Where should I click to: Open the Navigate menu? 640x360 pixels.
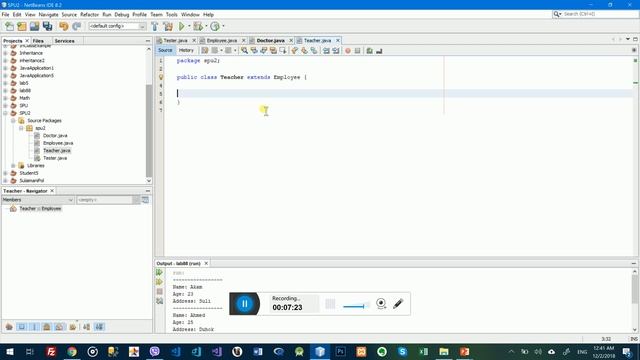click(49, 14)
